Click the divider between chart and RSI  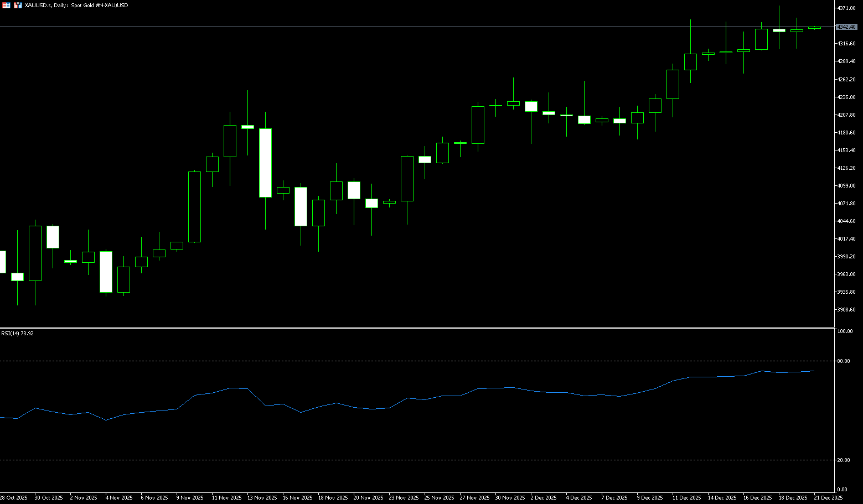tap(415, 328)
